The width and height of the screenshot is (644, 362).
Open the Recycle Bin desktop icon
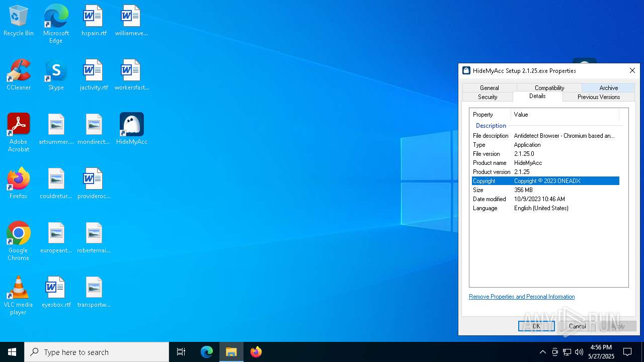point(19,21)
